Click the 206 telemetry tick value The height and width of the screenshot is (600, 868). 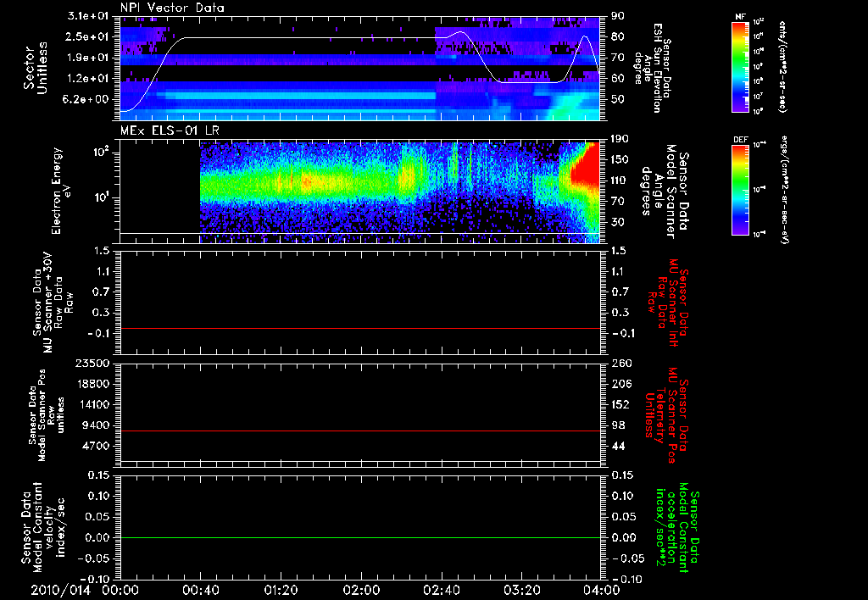click(620, 384)
